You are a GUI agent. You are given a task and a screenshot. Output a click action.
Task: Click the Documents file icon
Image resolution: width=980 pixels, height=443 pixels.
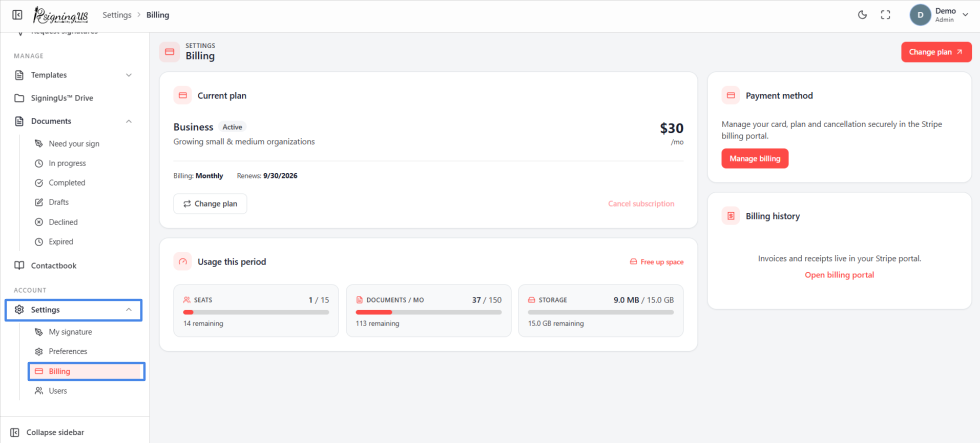pos(19,121)
